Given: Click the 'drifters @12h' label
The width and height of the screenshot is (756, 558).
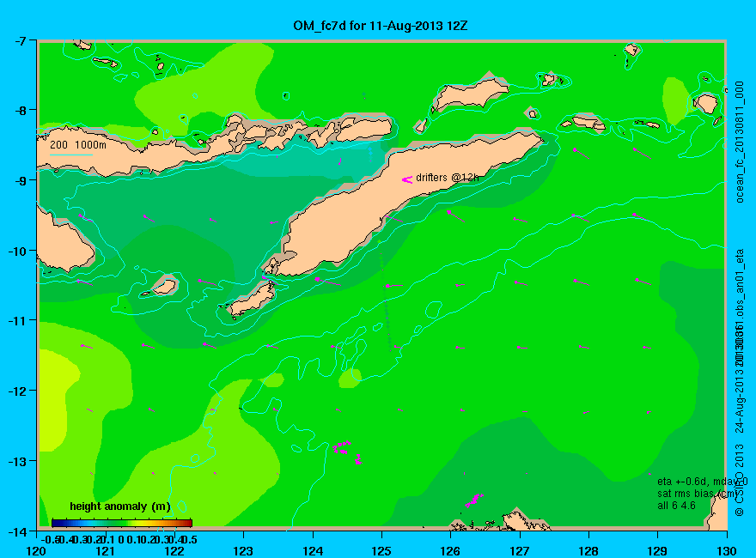Looking at the screenshot, I should pos(448,178).
